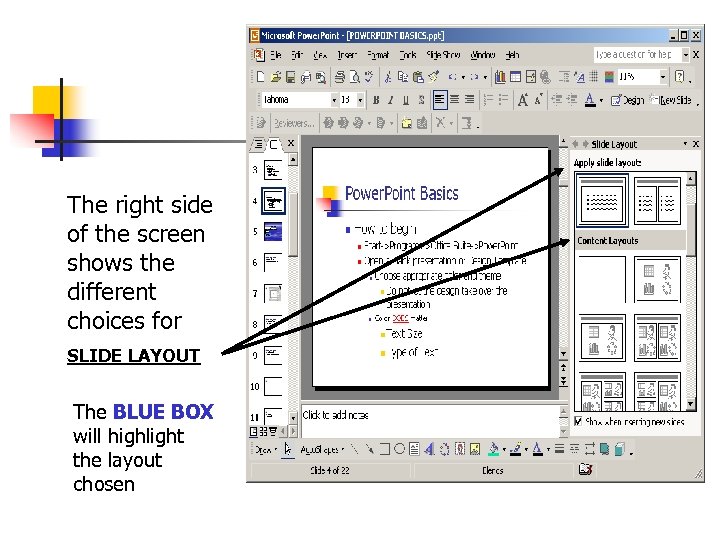Click the Design button
This screenshot has width=720, height=540.
(x=627, y=100)
